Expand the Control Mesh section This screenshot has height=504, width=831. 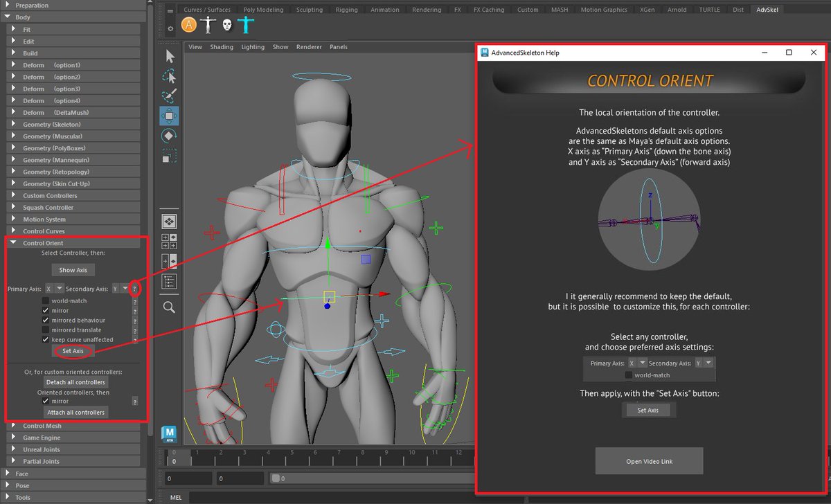pos(73,426)
